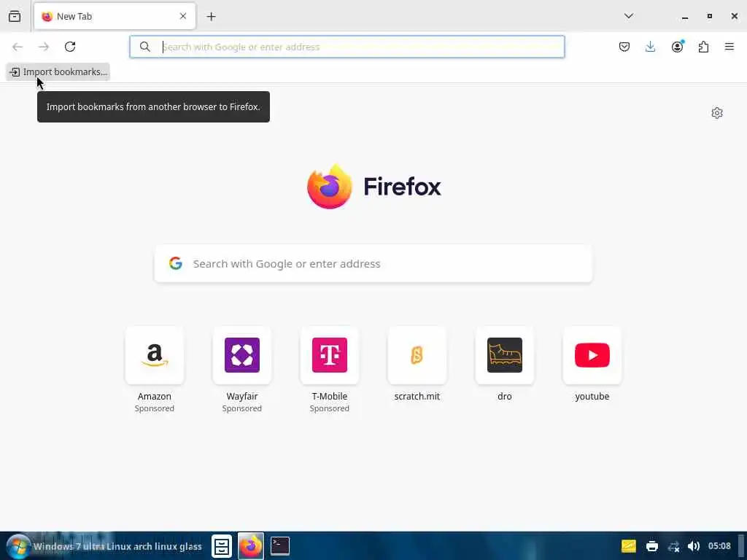The height and width of the screenshot is (560, 747).
Task: Open the youtube shortcut tile
Action: pyautogui.click(x=592, y=355)
